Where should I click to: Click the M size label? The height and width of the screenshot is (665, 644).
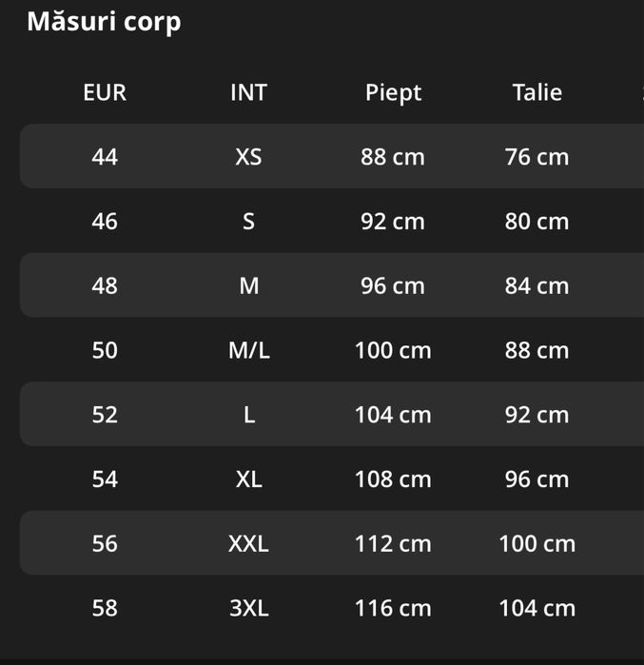pos(248,285)
